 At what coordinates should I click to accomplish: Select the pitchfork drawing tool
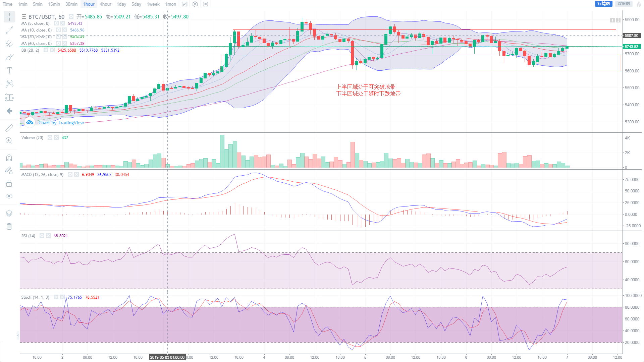[9, 44]
